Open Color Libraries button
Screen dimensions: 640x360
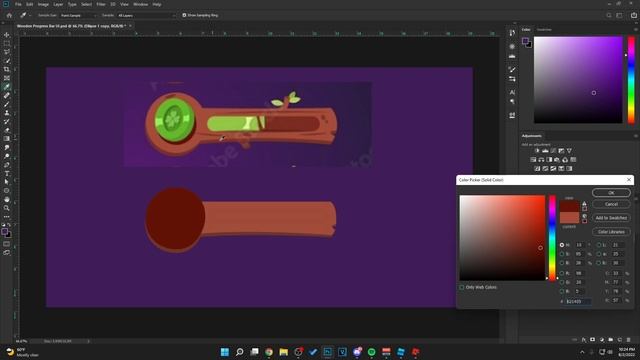pos(611,232)
